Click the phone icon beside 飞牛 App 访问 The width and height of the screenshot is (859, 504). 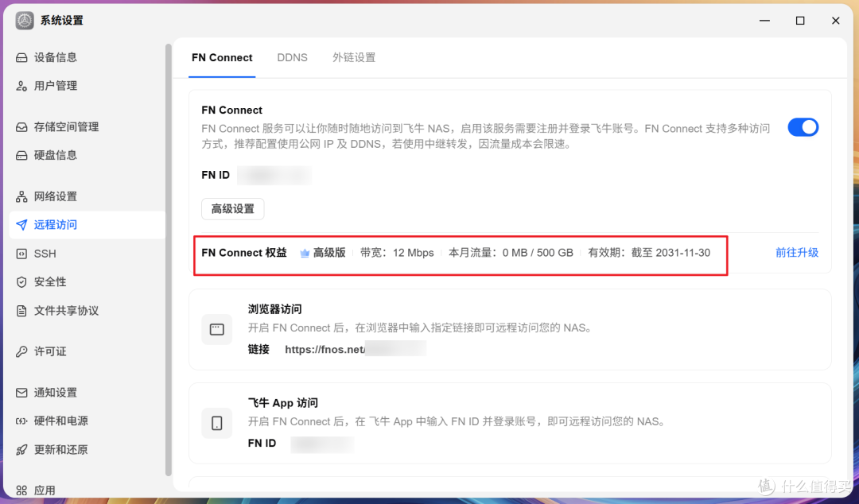tap(217, 423)
